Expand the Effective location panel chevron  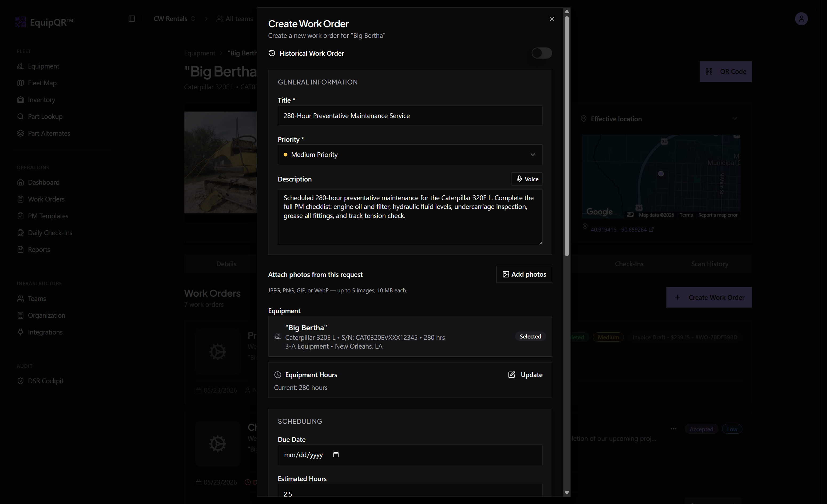pyautogui.click(x=735, y=119)
